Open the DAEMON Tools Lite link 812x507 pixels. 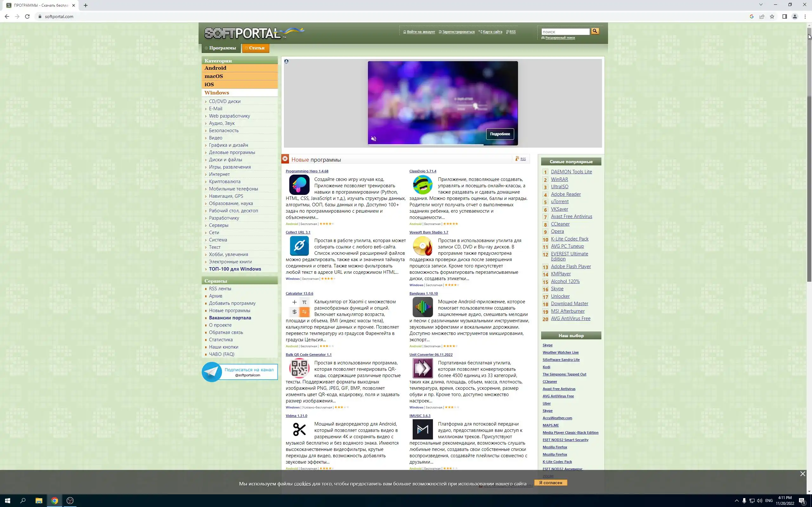click(x=571, y=172)
